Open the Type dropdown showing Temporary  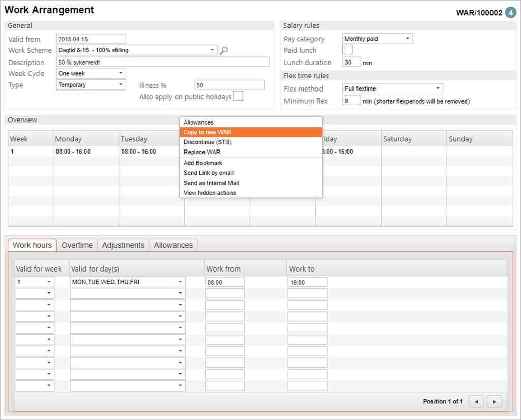coord(121,85)
